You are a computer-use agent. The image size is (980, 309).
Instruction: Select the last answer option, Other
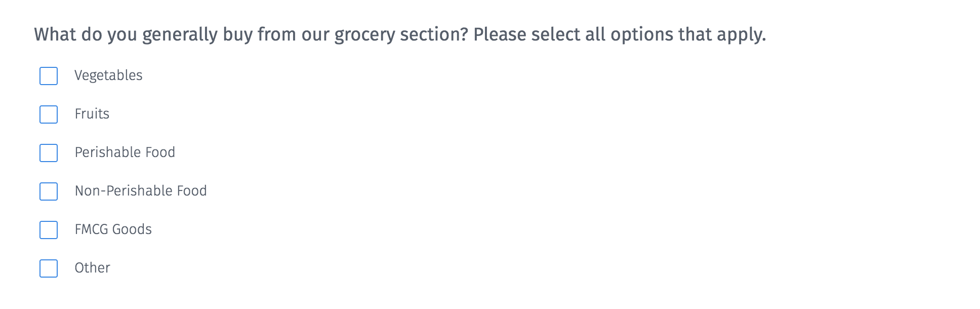click(48, 269)
